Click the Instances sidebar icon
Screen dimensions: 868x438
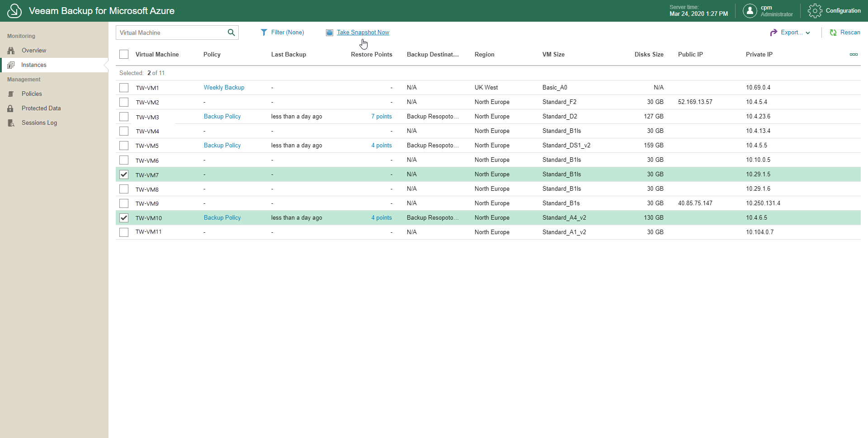11,65
